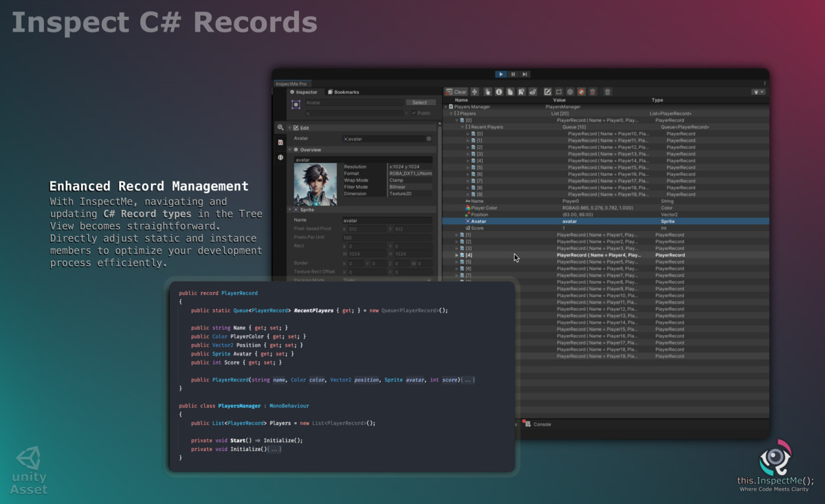
Task: Click the avatar portrait thumbnail
Action: tap(316, 184)
